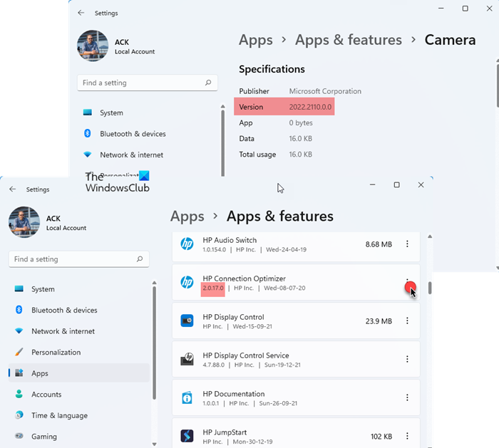Viewport: 499px width, 448px height.
Task: Select Bluetooth icon in front window sidebar
Action: [19, 310]
